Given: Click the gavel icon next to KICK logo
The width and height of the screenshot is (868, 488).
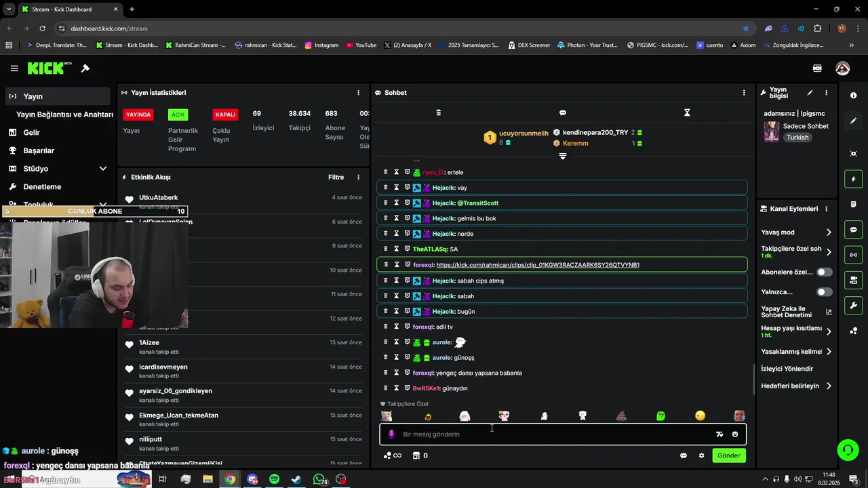Looking at the screenshot, I should coord(85,68).
